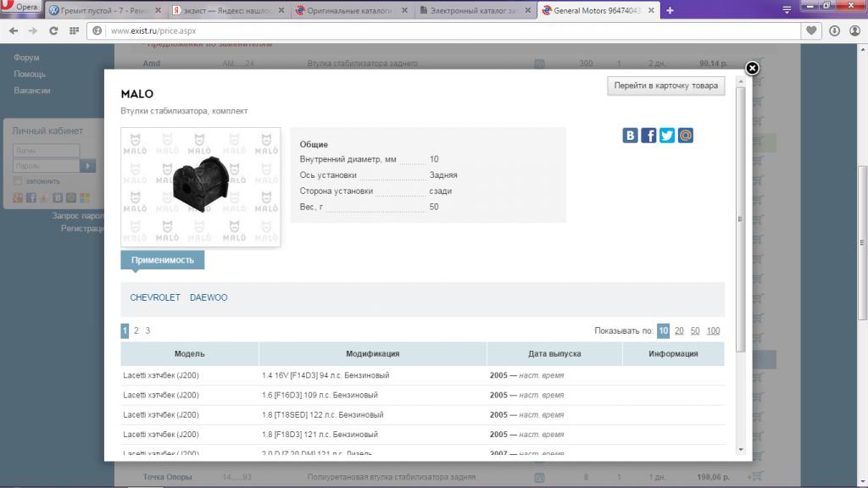Click the login field in 'Личный кабинет'
The width and height of the screenshot is (868, 488).
point(46,151)
